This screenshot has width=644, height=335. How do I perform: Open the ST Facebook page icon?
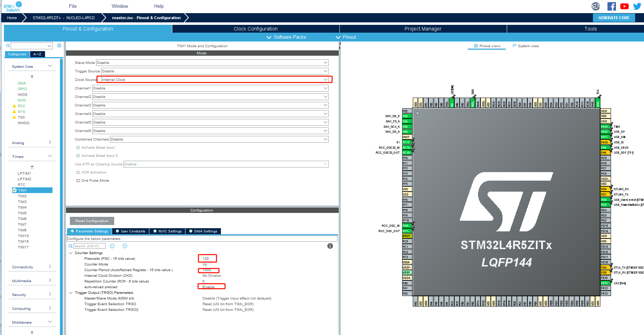(x=611, y=6)
